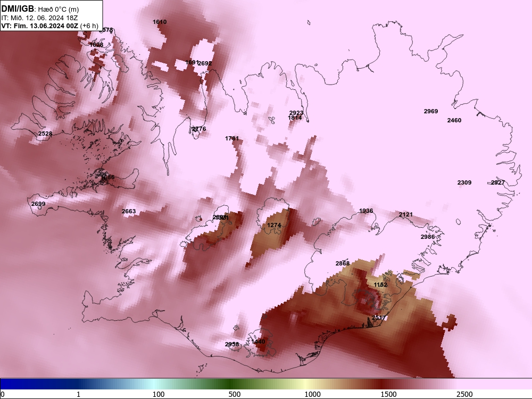
Task: Click the map value 2927
Action: (x=498, y=182)
